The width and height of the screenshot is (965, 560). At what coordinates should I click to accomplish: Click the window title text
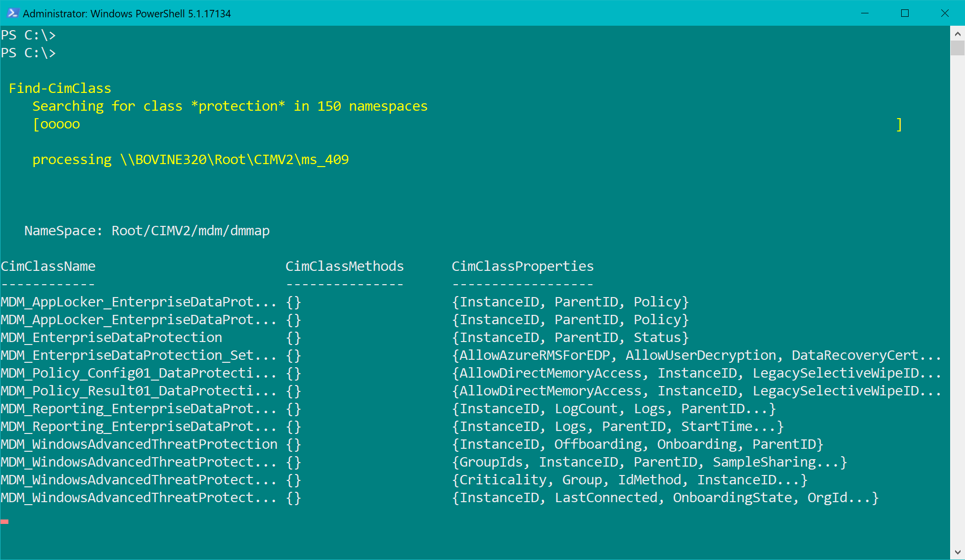click(x=127, y=14)
